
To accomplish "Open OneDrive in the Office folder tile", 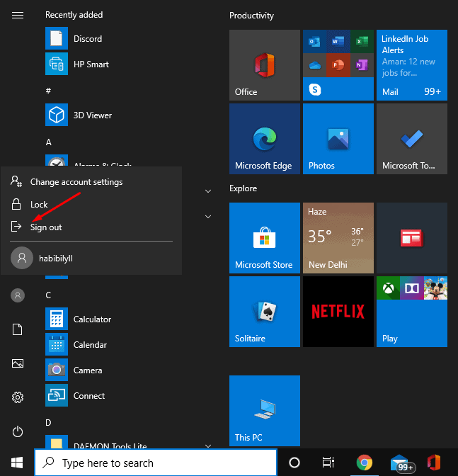I will pos(314,65).
